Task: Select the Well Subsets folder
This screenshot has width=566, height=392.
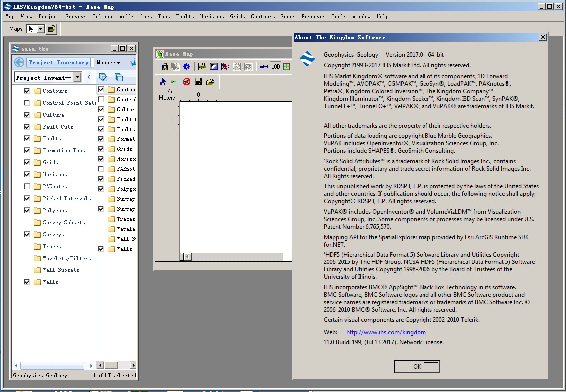Action: click(56, 270)
